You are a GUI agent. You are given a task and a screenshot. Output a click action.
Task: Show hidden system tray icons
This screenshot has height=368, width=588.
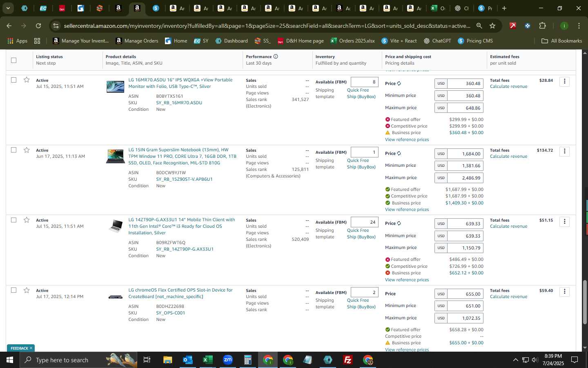tap(515, 360)
